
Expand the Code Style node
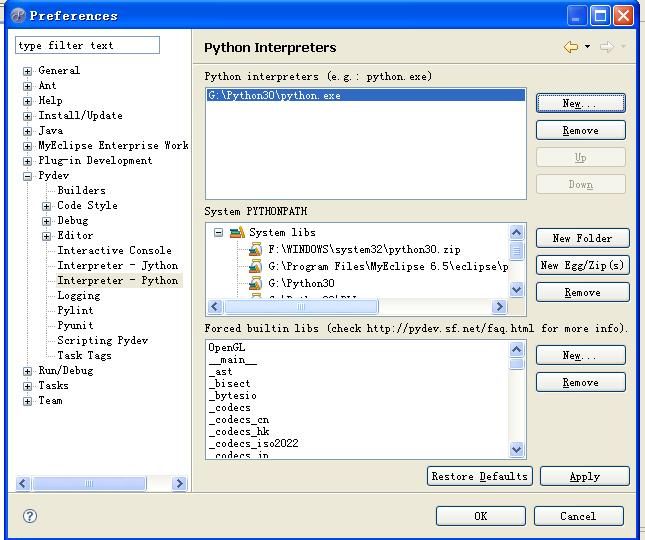pos(46,206)
